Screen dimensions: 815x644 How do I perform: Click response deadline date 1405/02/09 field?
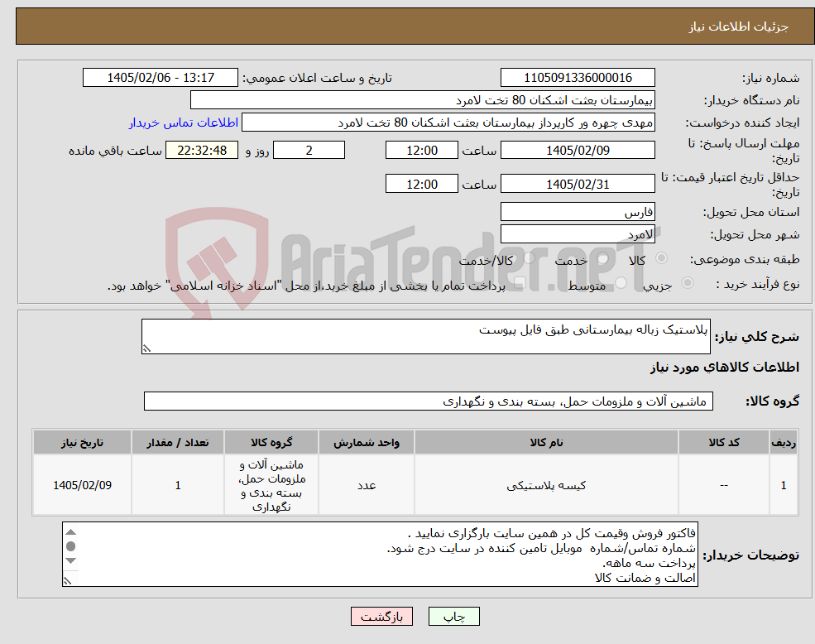point(578,151)
